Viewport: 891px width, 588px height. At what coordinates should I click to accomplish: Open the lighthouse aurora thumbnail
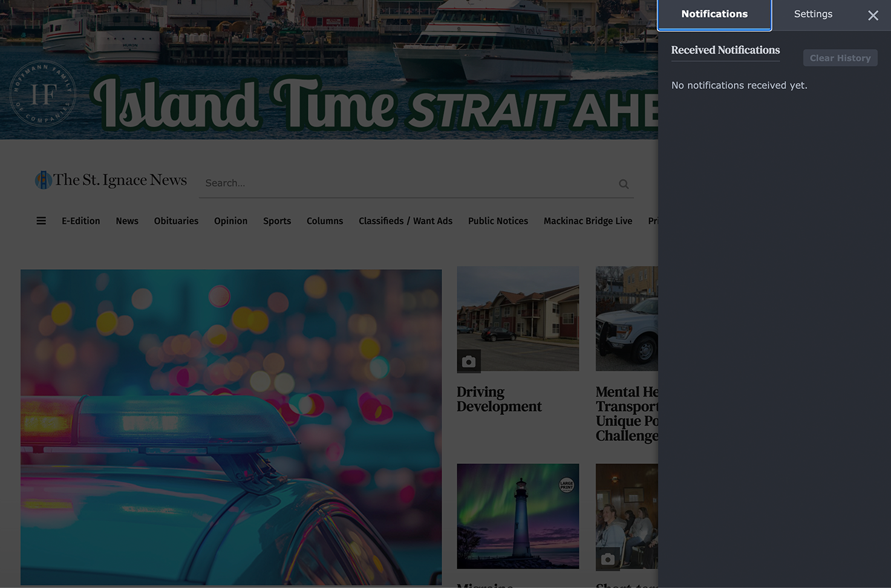pyautogui.click(x=518, y=516)
